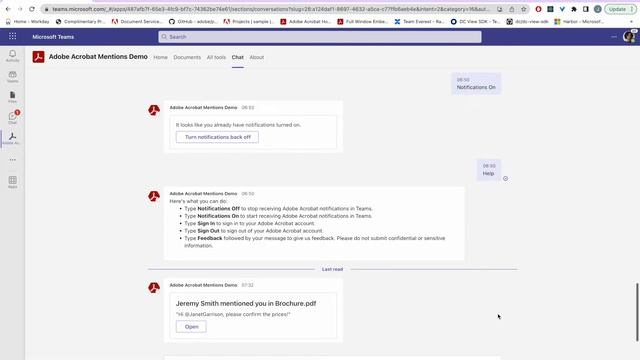Click the browser forward arrow
This screenshot has width=640, height=360.
coord(20,9)
